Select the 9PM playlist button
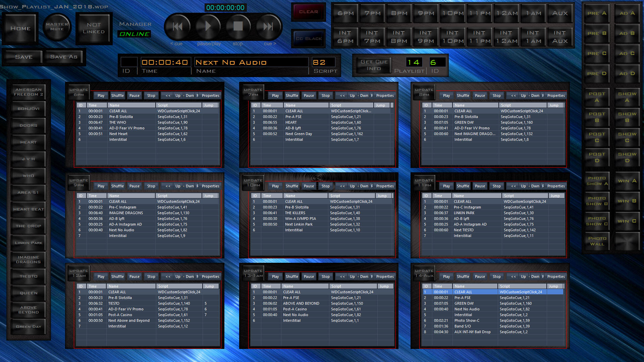644x362 pixels. pos(426,13)
